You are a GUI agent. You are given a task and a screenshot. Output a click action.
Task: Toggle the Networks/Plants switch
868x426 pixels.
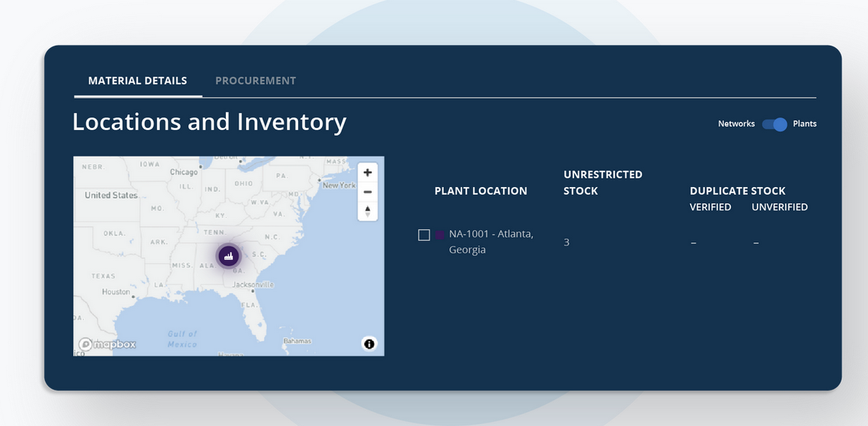774,124
